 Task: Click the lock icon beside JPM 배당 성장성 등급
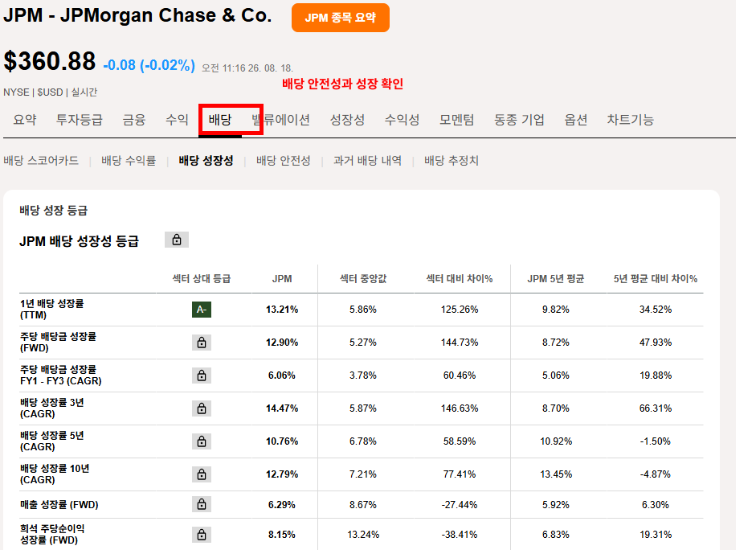click(x=177, y=240)
